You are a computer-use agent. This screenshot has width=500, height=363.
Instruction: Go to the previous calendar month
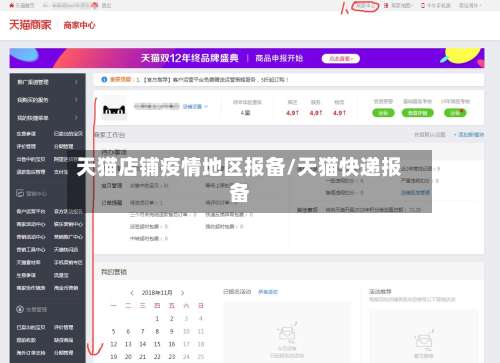coord(132,293)
